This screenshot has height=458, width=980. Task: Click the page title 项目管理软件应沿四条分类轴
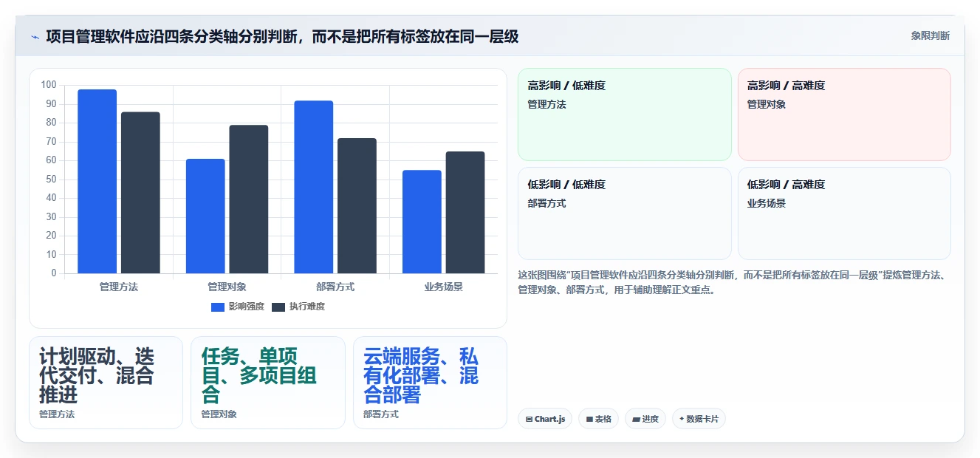tap(282, 36)
